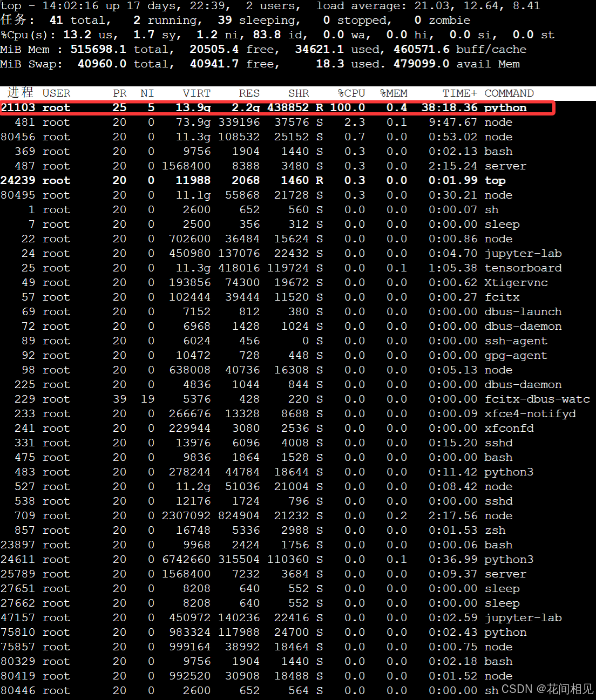Click the 0 zombie count
This screenshot has height=700, width=596.
click(x=418, y=20)
